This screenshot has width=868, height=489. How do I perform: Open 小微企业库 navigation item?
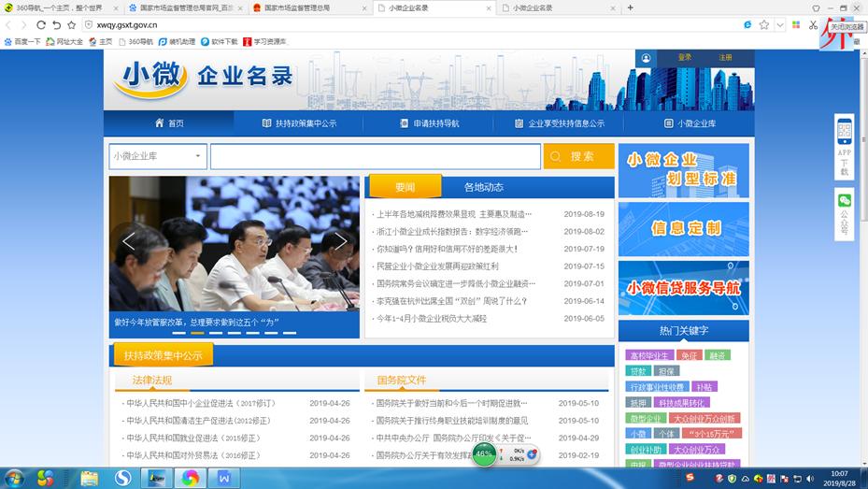(x=690, y=123)
